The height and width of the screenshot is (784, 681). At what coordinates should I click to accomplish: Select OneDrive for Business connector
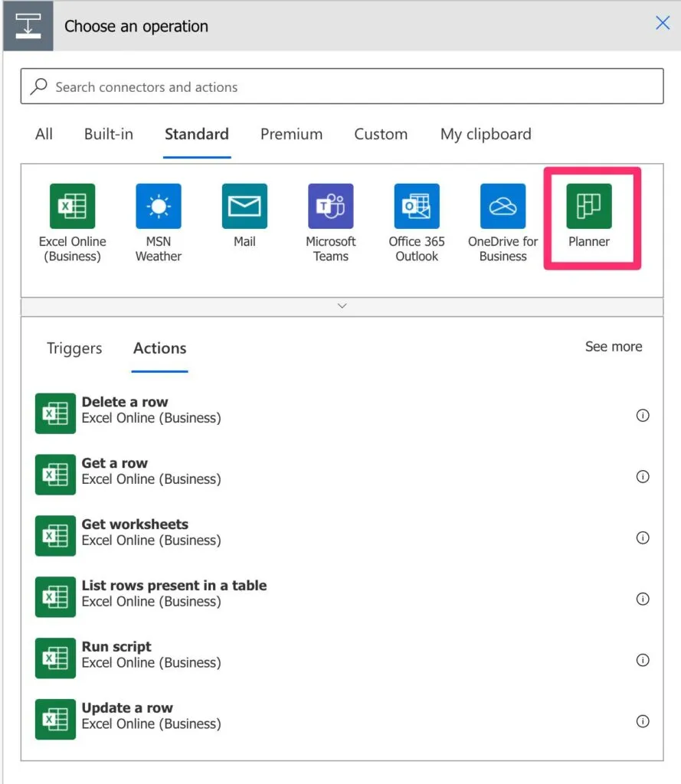coord(503,207)
